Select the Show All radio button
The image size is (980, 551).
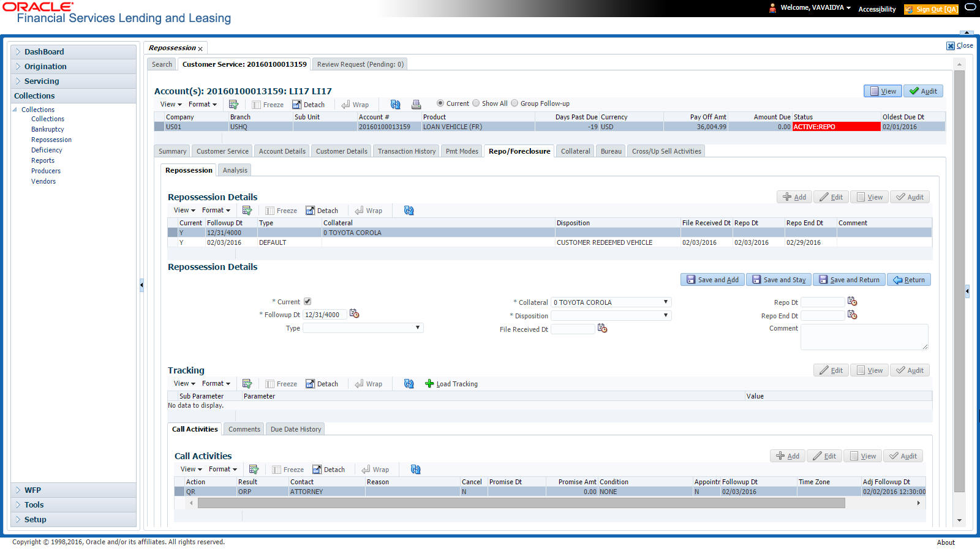pos(475,103)
